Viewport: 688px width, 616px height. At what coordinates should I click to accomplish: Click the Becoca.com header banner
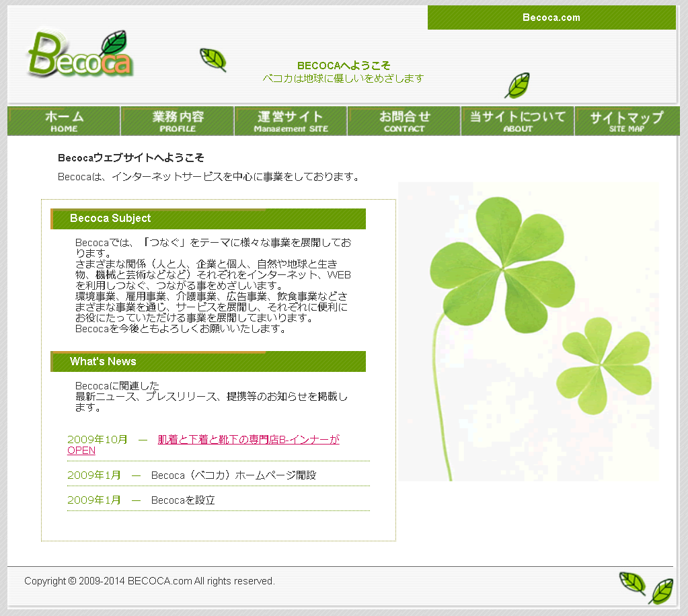pos(551,17)
